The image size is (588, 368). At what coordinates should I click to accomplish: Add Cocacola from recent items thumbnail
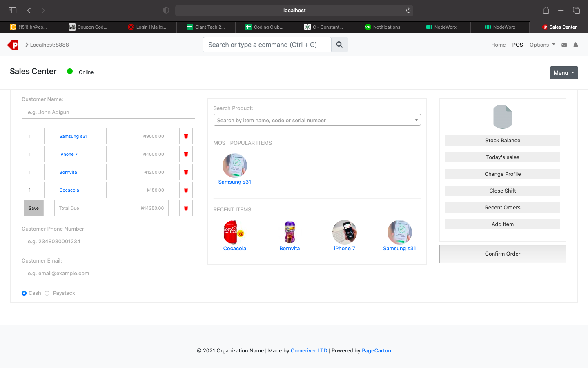tap(234, 232)
